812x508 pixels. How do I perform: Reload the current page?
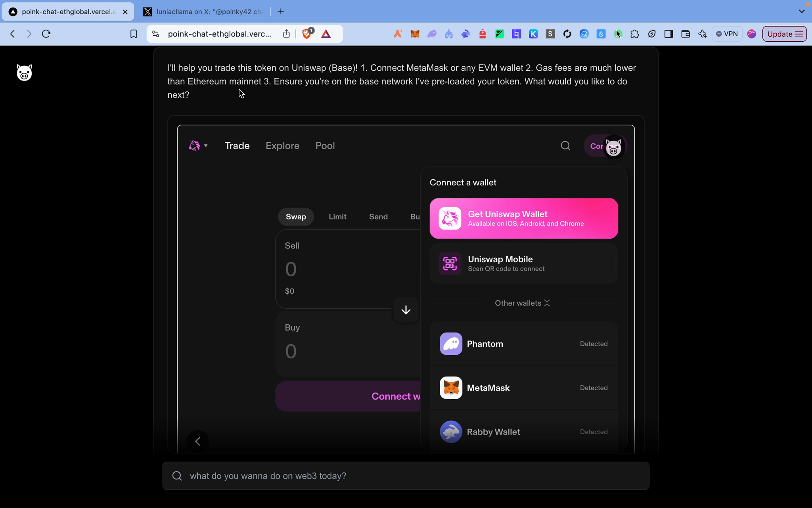(x=46, y=34)
